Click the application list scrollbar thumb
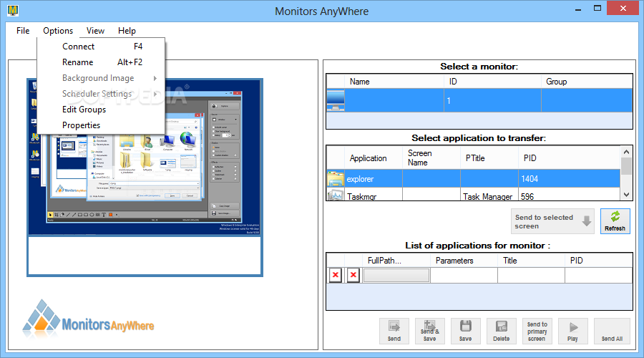This screenshot has width=644, height=358. [626, 166]
